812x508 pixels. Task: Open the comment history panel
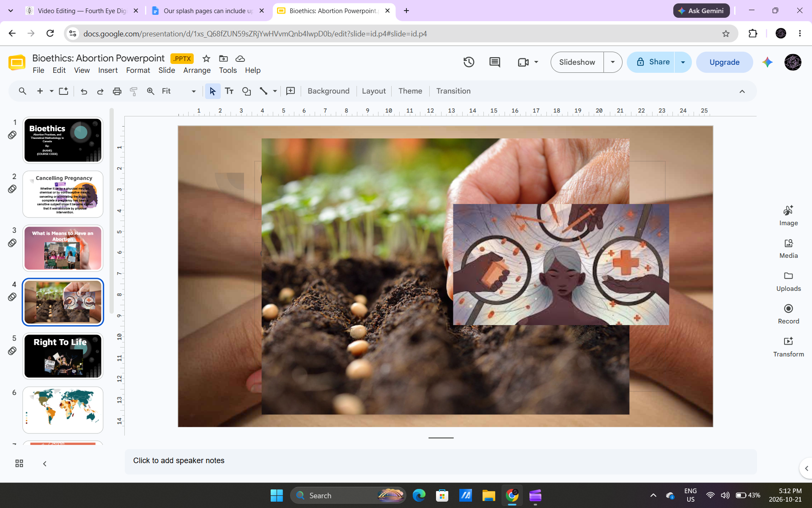[495, 62]
